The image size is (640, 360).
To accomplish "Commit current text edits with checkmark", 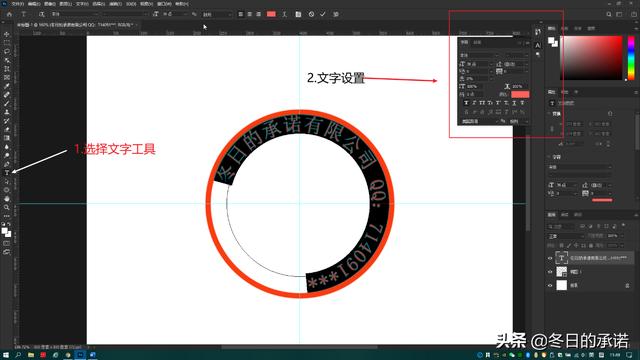I will [x=323, y=14].
